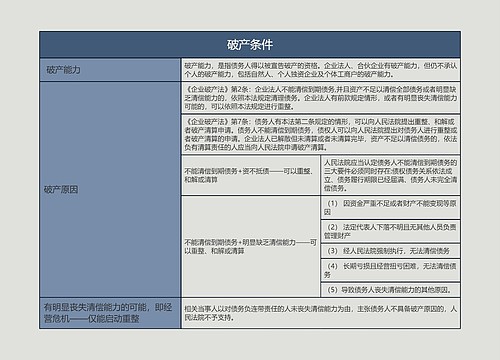The width and height of the screenshot is (500, 360).
Task: Click the '有明显丧失清偿能力的可能' header cell
Action: [x=110, y=313]
